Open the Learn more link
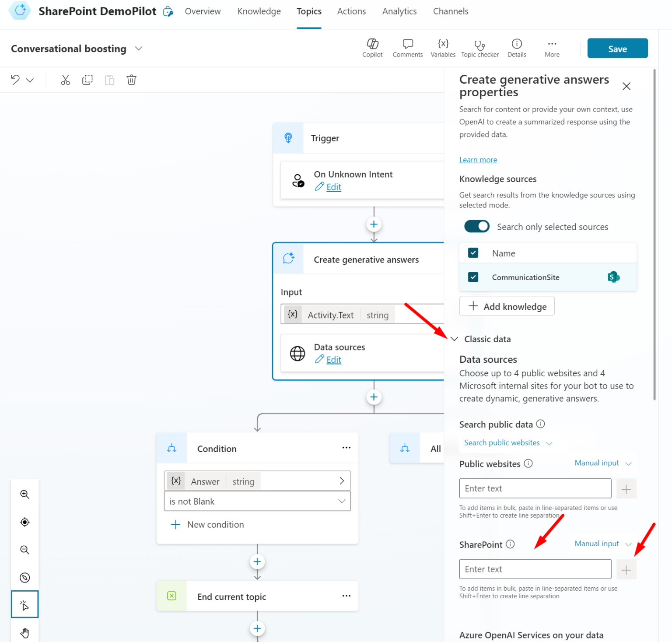Screen dimensions: 672x642 [x=478, y=159]
